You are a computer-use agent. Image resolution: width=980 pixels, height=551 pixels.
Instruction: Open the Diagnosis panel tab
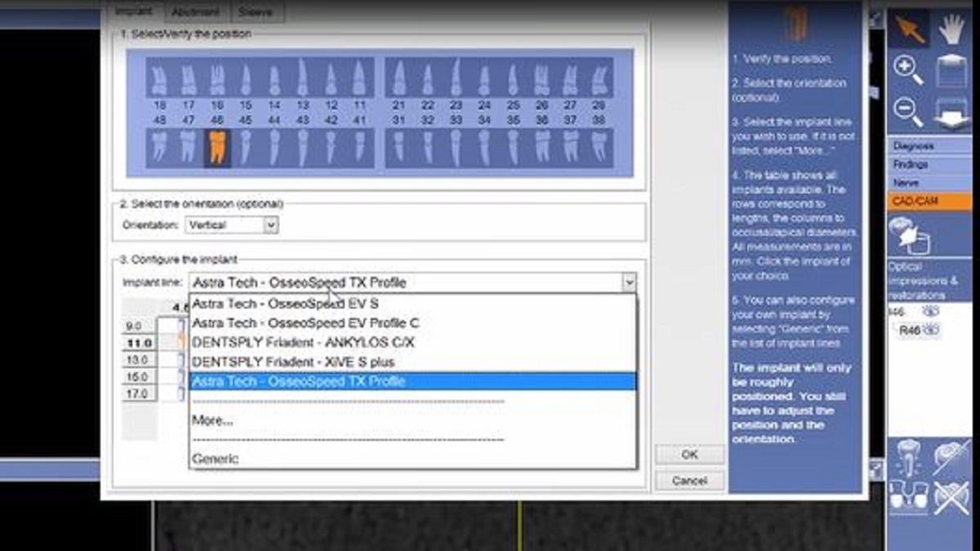point(929,146)
